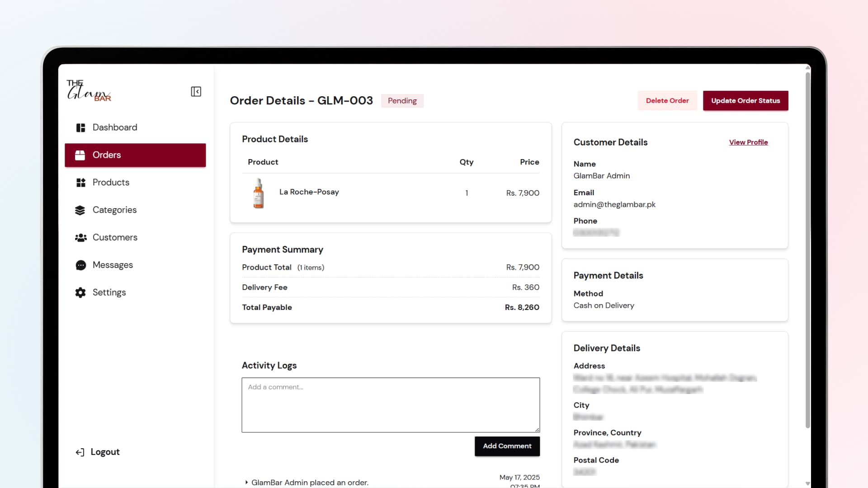
Task: Go to the Customers section
Action: 115,238
